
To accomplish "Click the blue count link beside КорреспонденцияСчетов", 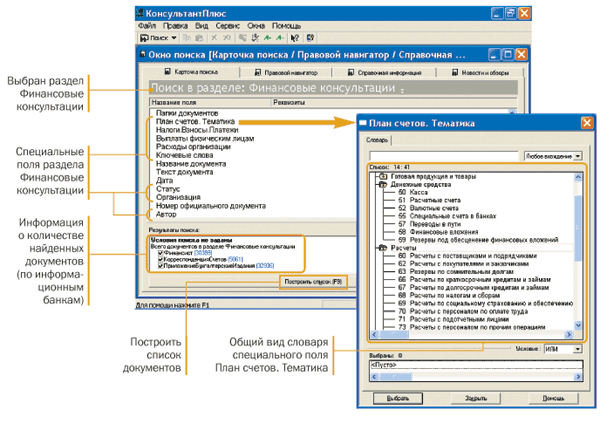I will [x=235, y=259].
